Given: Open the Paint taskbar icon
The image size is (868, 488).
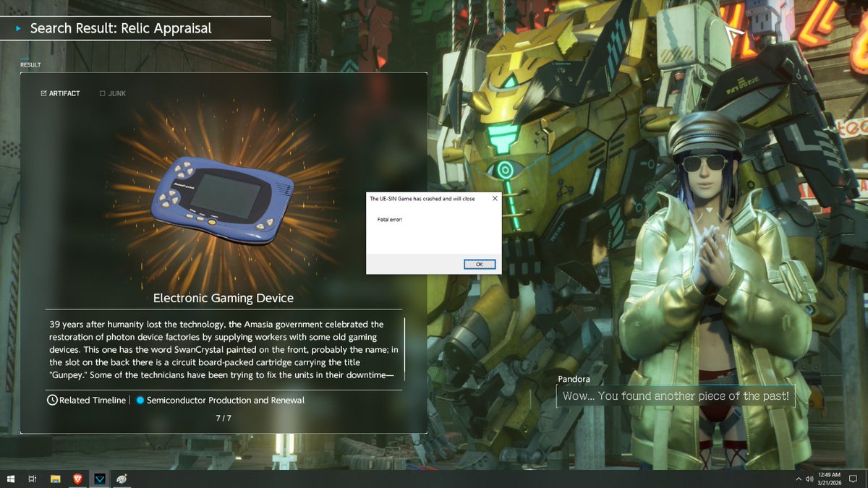Looking at the screenshot, I should click(x=122, y=479).
